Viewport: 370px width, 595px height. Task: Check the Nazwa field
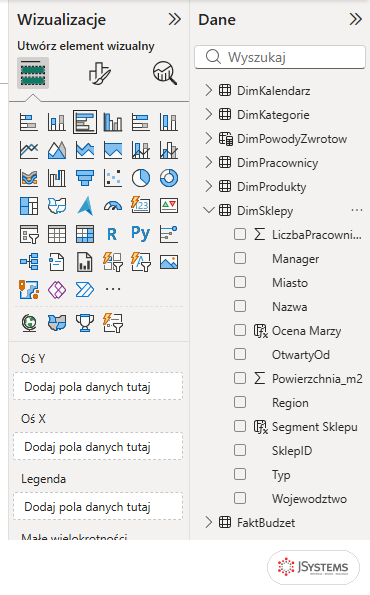pyautogui.click(x=240, y=306)
